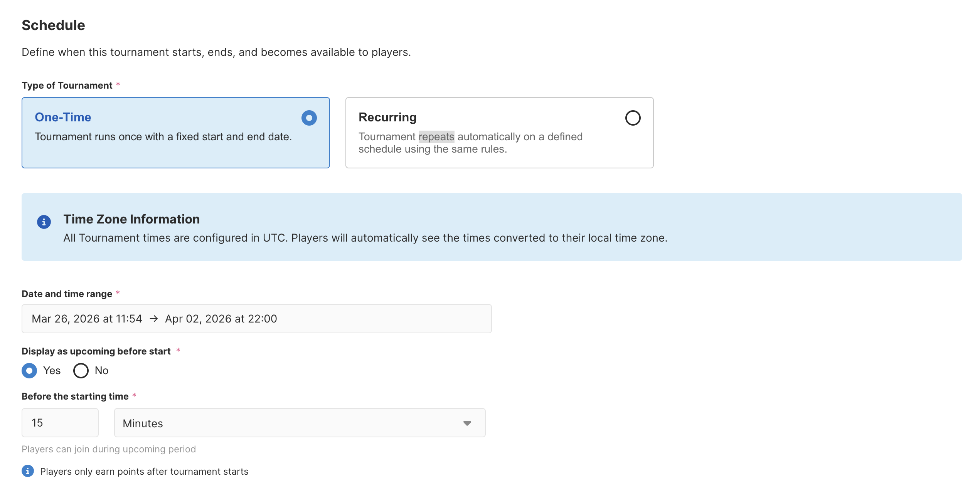Focus the 15 value input field
This screenshot has height=504, width=980.
click(60, 423)
